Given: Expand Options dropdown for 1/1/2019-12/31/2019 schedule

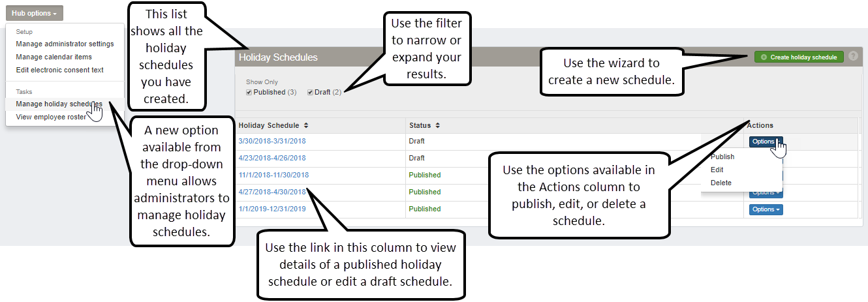Looking at the screenshot, I should (766, 209).
